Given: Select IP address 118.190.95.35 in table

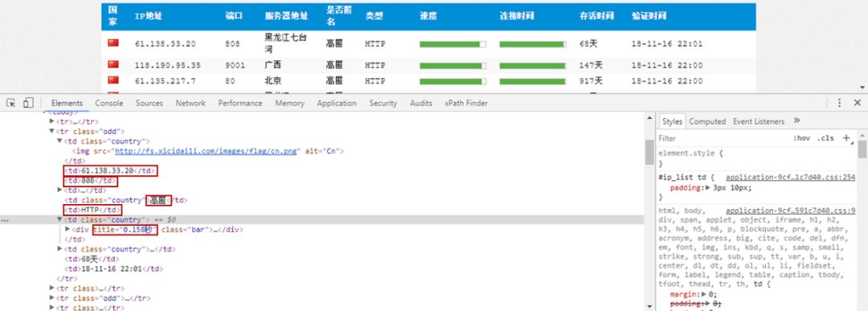Looking at the screenshot, I should tap(168, 65).
